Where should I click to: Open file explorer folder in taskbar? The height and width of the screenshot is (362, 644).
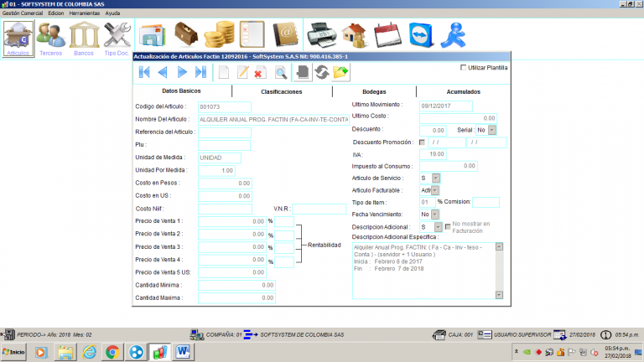[65, 352]
